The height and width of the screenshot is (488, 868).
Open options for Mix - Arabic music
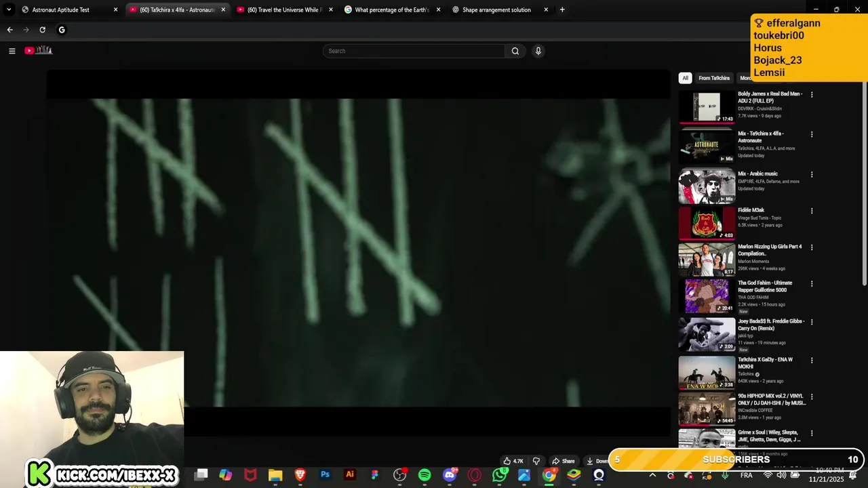812,174
